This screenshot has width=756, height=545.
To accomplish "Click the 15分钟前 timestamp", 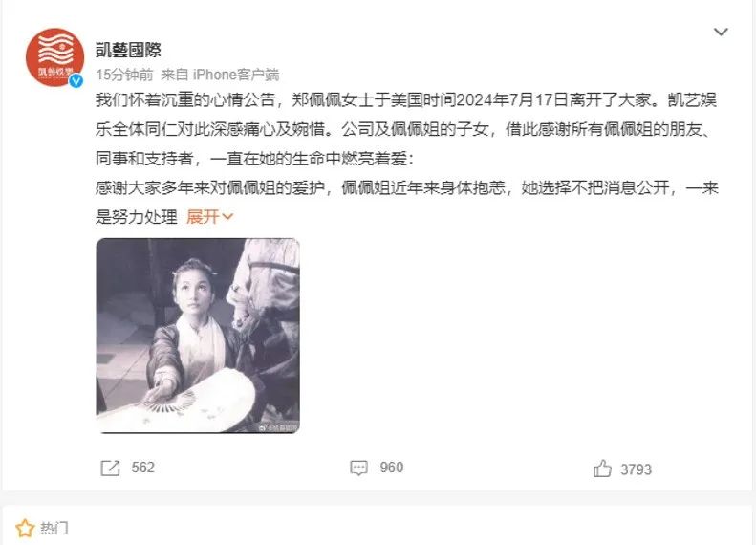I will (124, 75).
